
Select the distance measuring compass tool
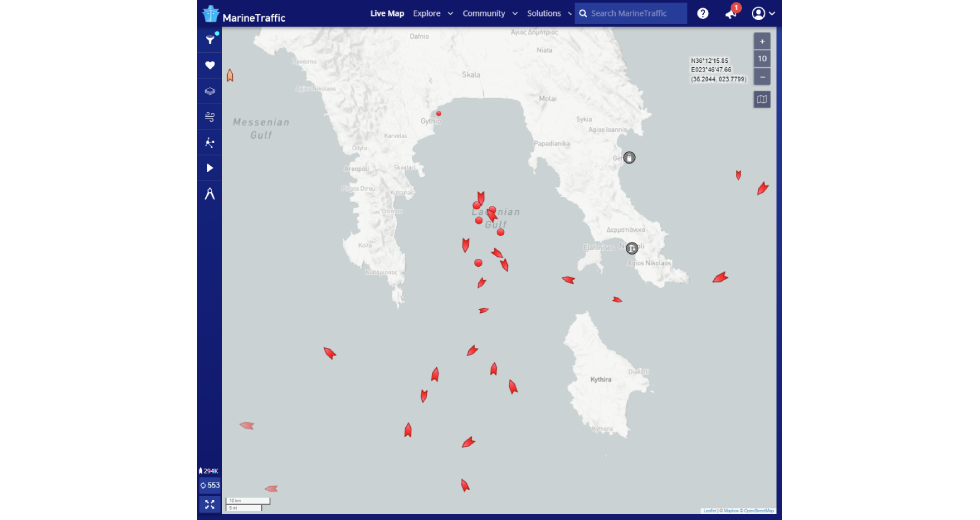210,194
